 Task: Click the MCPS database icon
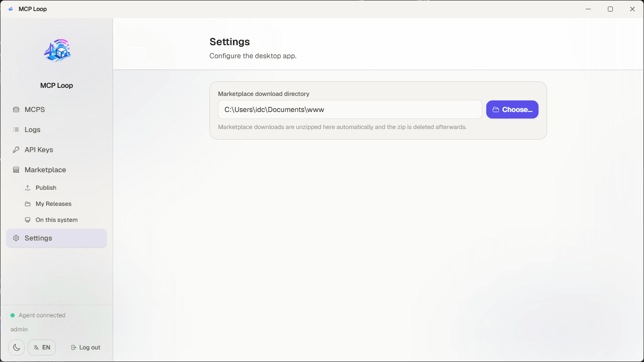tap(16, 109)
